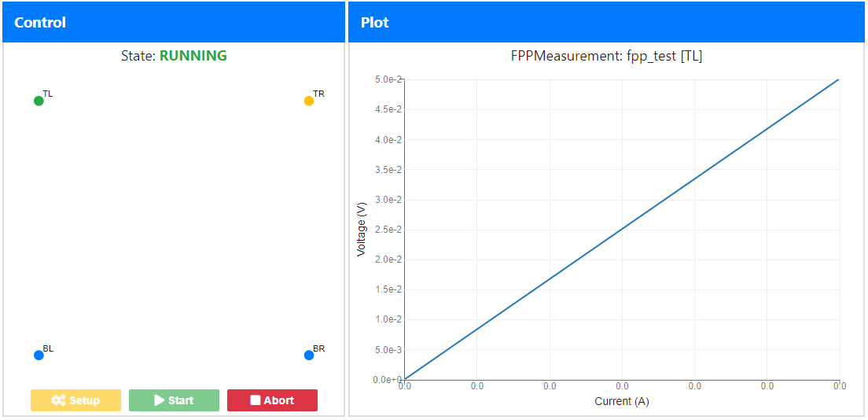Click the stop square icon on Abort
The image size is (868, 420).
(x=256, y=400)
